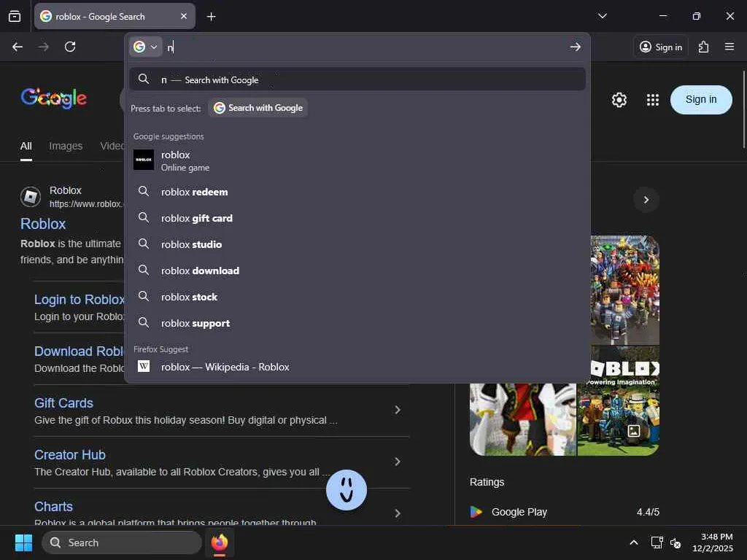Open the Google apps grid

(x=653, y=100)
